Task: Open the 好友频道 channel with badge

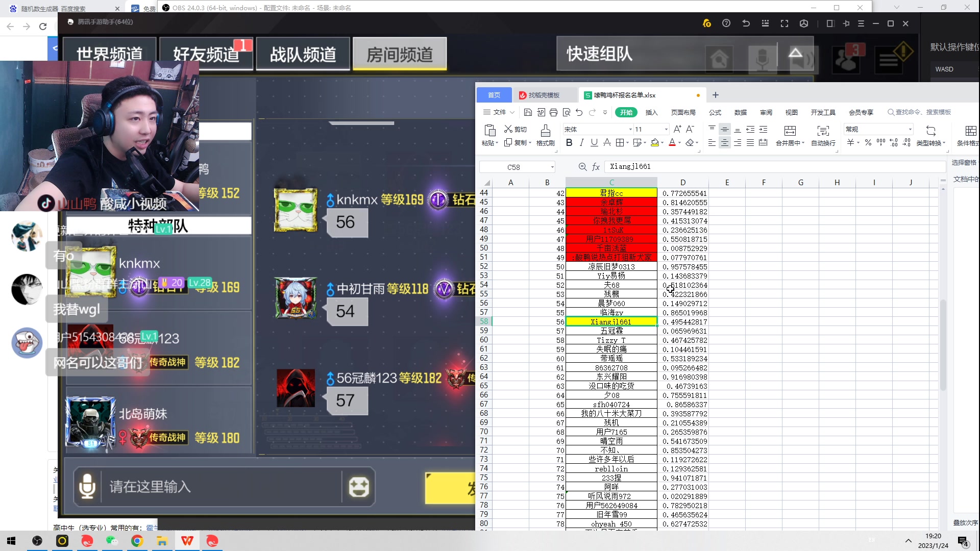Action: (206, 54)
